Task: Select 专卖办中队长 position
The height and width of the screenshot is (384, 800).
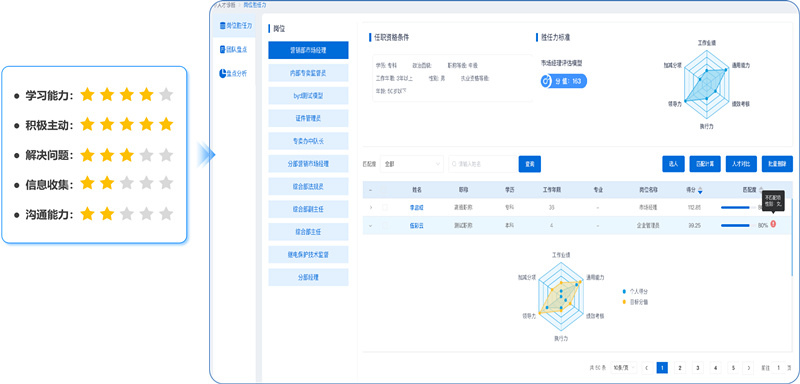Action: (308, 141)
